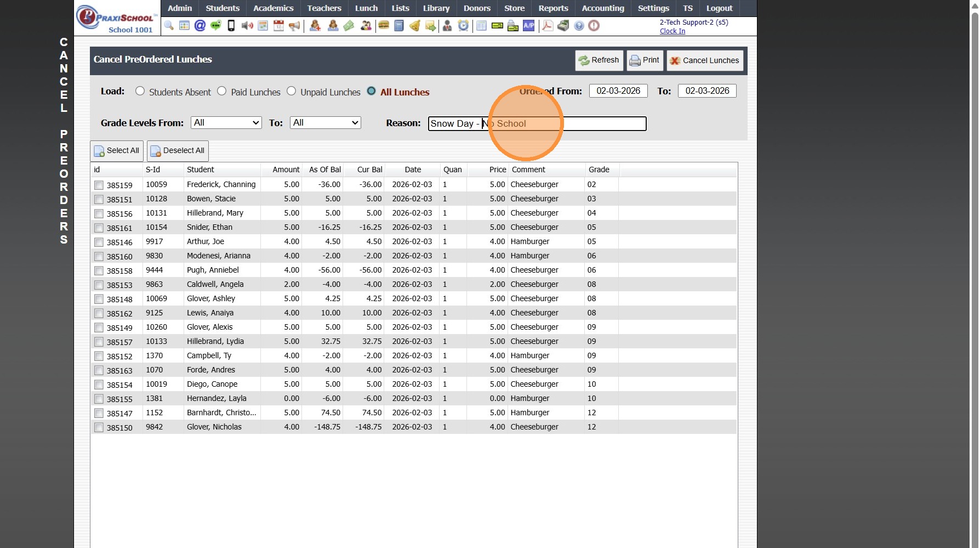Follow the Clock In link
Viewport: 980px width, 548px height.
pyautogui.click(x=672, y=31)
